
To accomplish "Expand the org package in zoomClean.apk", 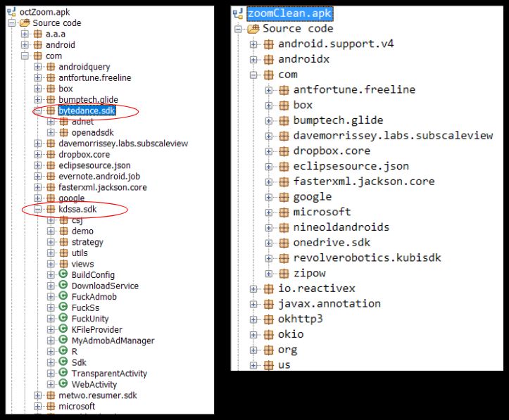I will click(x=253, y=350).
